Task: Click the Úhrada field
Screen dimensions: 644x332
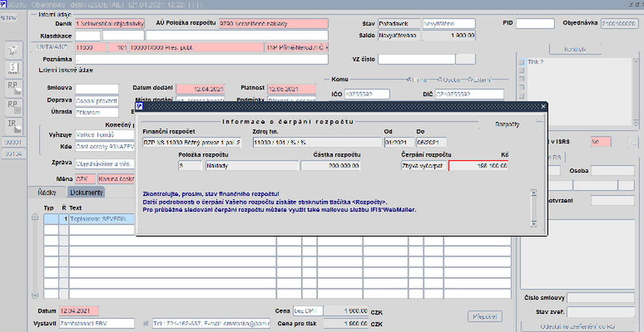Action: [x=97, y=112]
